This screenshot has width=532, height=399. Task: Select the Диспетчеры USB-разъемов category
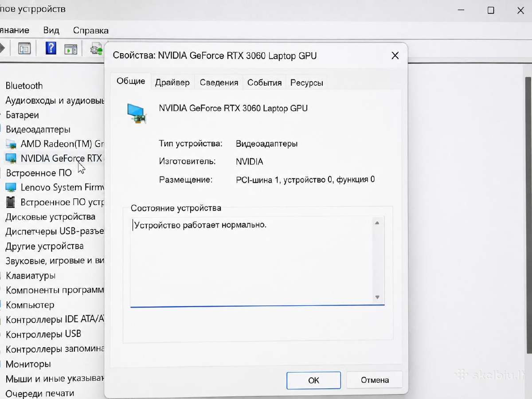pos(55,231)
